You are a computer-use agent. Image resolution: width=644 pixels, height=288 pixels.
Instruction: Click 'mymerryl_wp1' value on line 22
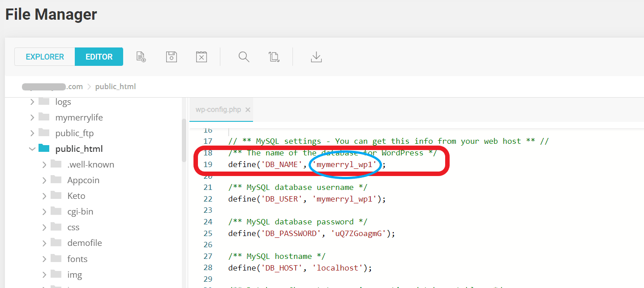click(345, 199)
